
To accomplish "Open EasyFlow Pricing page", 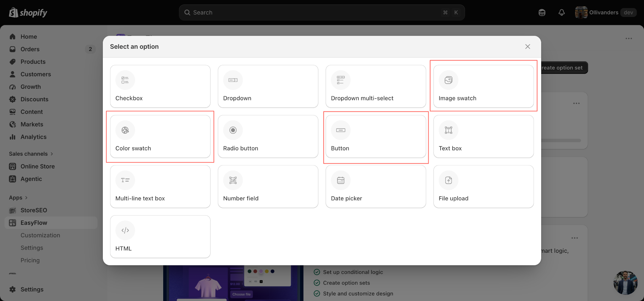I will coord(30,260).
